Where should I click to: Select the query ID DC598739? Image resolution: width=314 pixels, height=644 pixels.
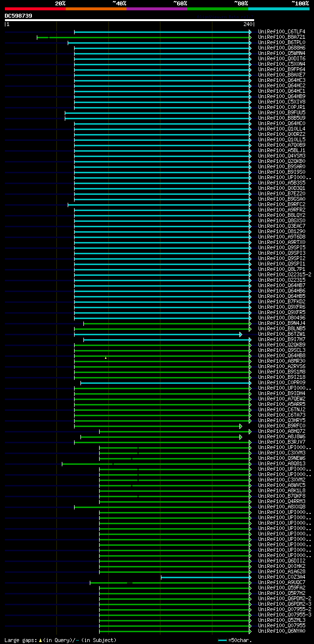coord(19,16)
